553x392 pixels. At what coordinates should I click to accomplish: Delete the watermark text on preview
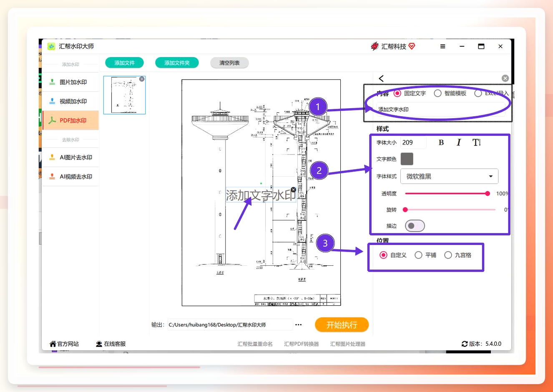[x=294, y=190]
